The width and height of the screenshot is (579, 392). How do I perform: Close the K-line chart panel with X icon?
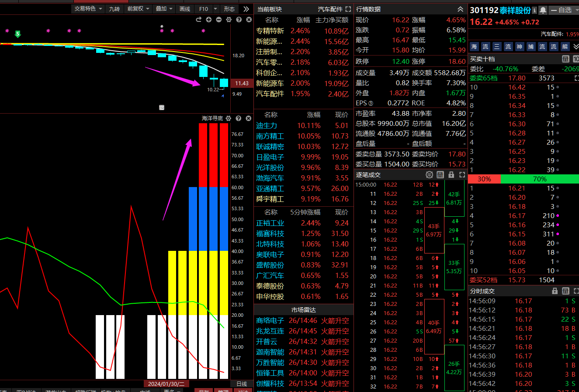249,20
